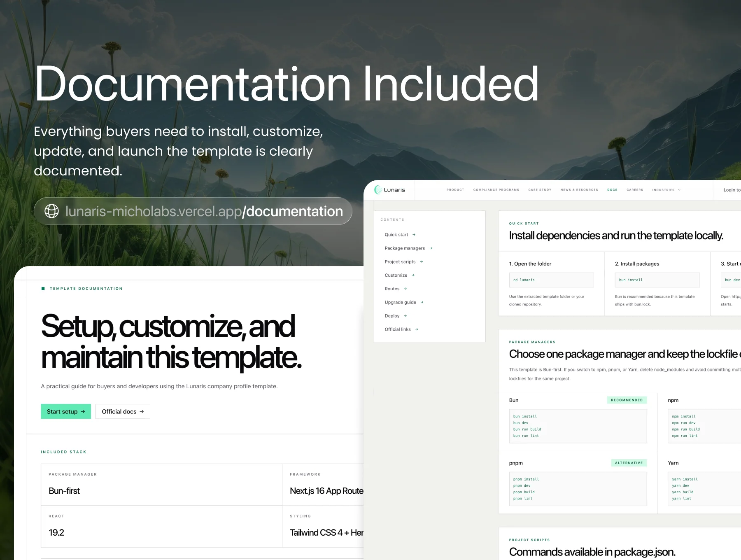Image resolution: width=741 pixels, height=560 pixels.
Task: Click the 'Tailwind CSS 4' styling cell
Action: [x=323, y=527]
